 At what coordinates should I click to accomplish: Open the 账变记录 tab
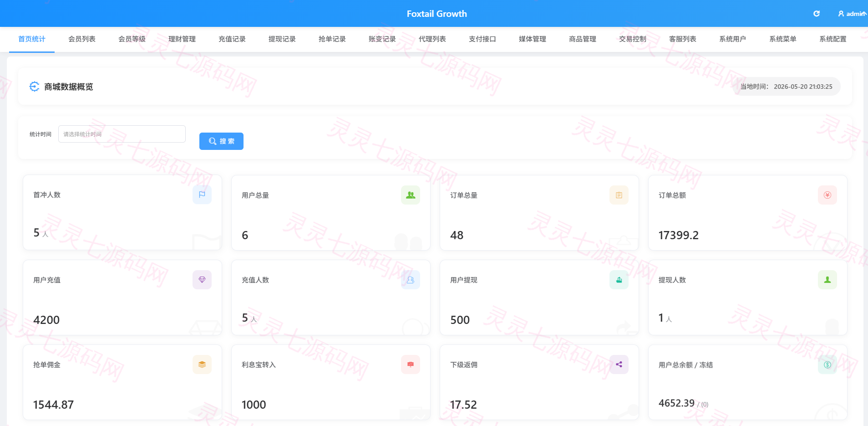[382, 39]
